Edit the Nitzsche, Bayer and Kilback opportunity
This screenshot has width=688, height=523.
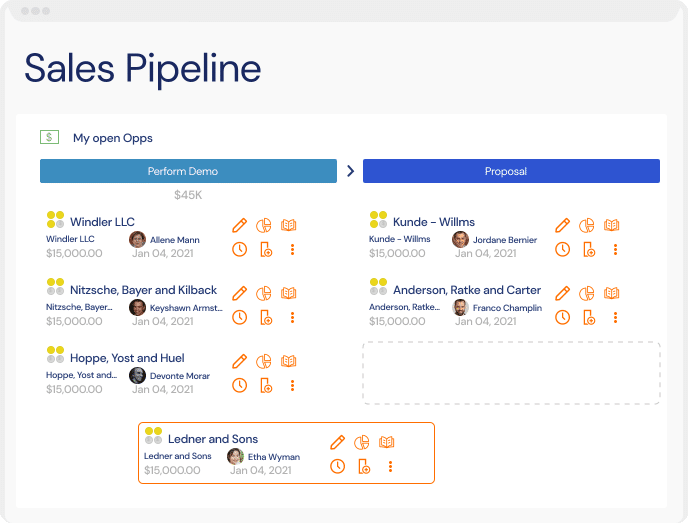(x=240, y=293)
